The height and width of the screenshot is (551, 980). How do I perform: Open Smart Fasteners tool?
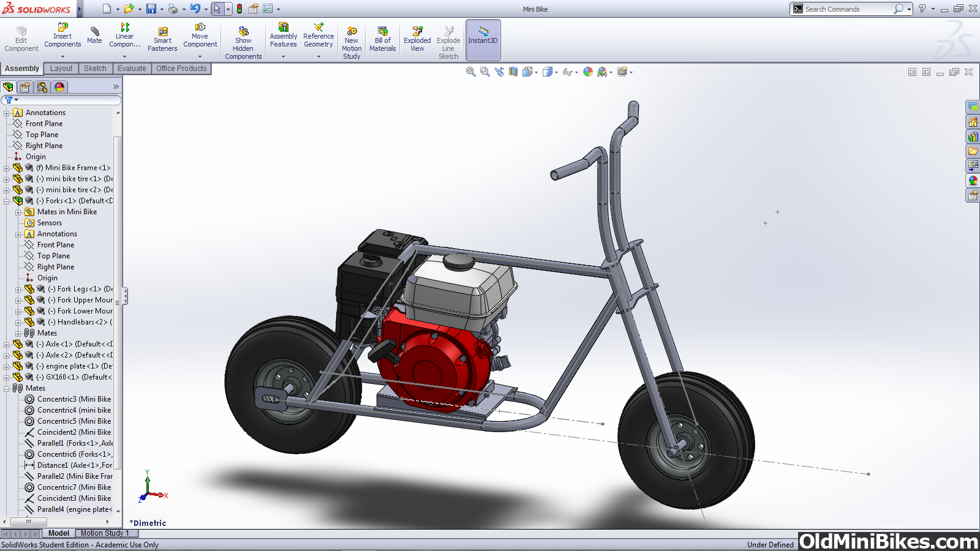[x=162, y=39]
